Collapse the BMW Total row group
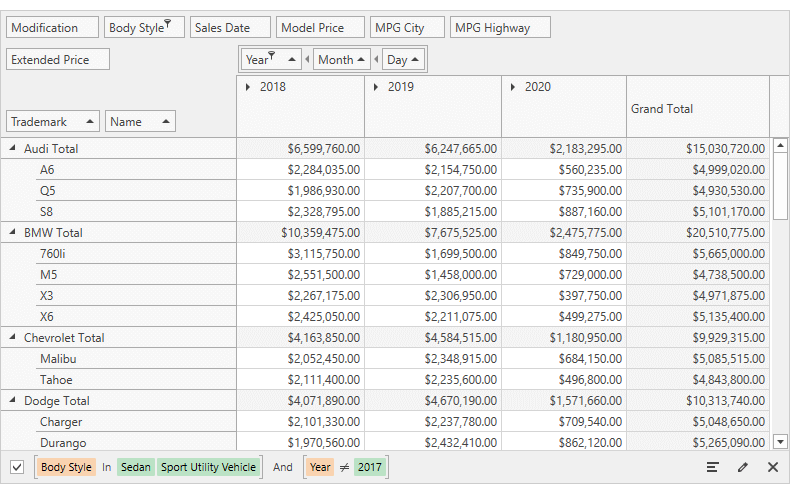790x494 pixels. point(13,233)
